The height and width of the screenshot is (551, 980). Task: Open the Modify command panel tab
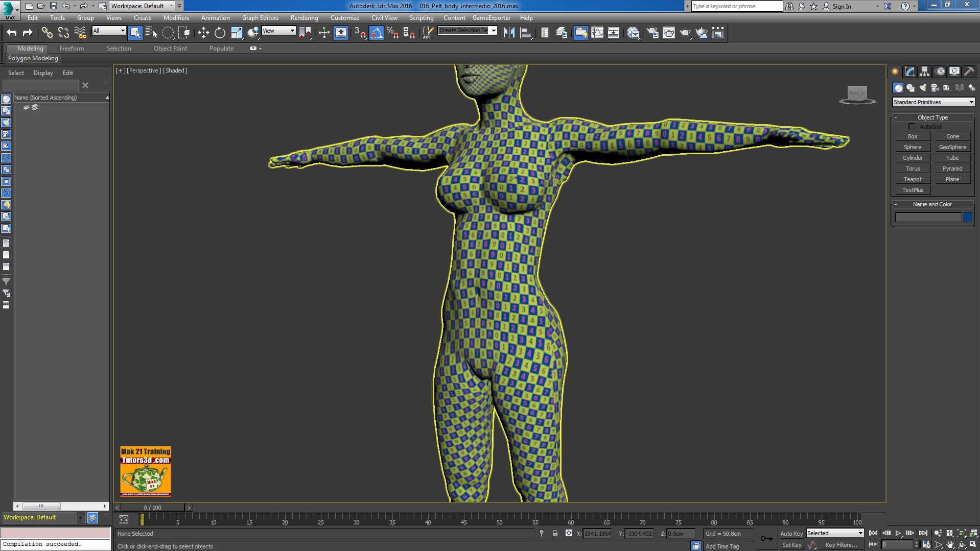tap(909, 71)
